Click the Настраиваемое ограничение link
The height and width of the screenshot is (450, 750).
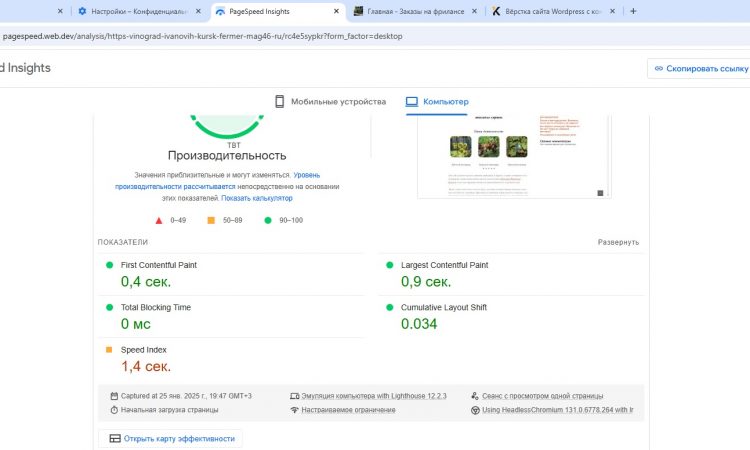(348, 410)
